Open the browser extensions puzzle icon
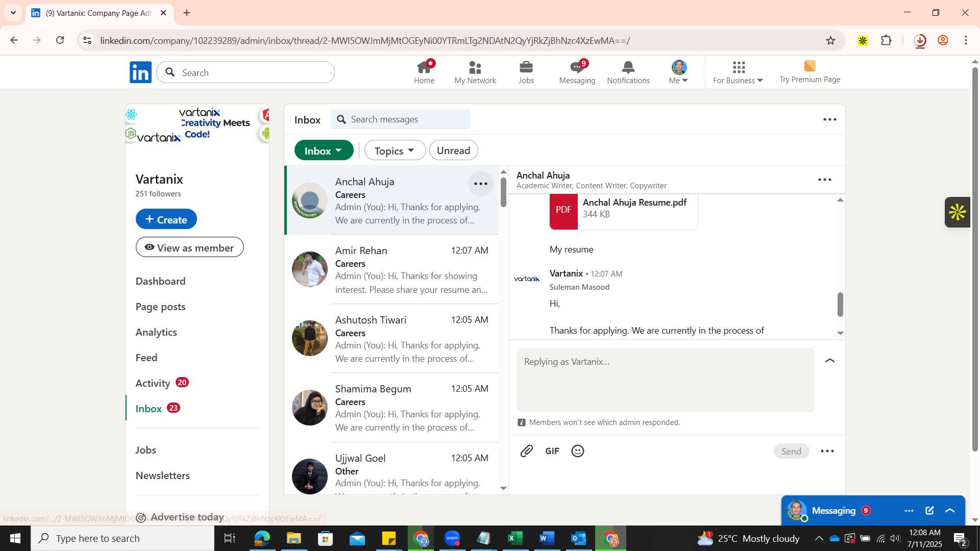This screenshot has height=551, width=980. tap(887, 40)
